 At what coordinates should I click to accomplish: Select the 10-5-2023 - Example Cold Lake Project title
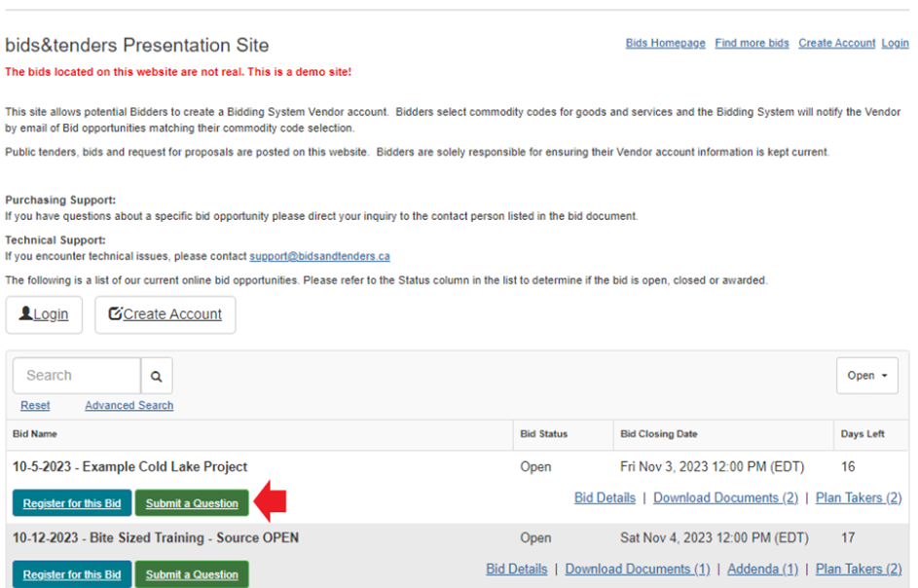coord(130,466)
